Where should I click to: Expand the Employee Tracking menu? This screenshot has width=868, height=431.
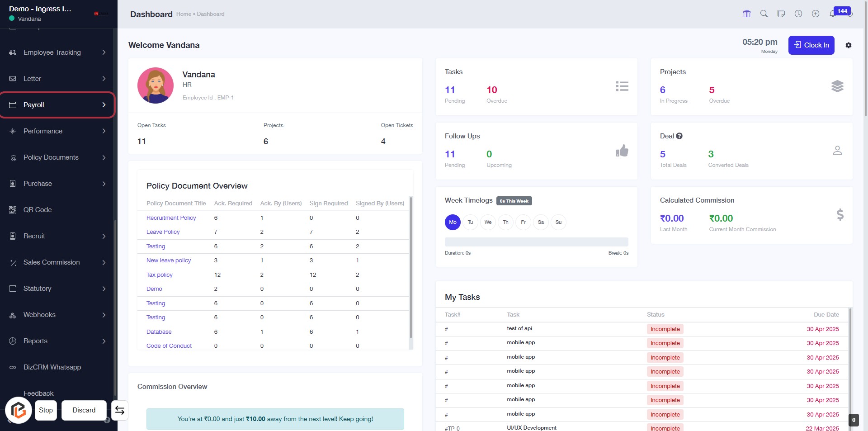[x=57, y=52]
